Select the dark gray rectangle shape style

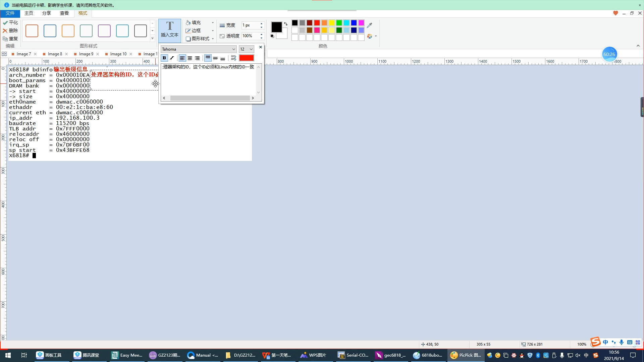[x=141, y=31]
